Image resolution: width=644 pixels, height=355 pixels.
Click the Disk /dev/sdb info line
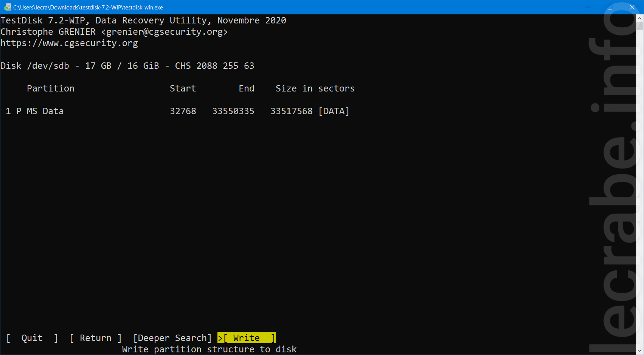pos(127,66)
